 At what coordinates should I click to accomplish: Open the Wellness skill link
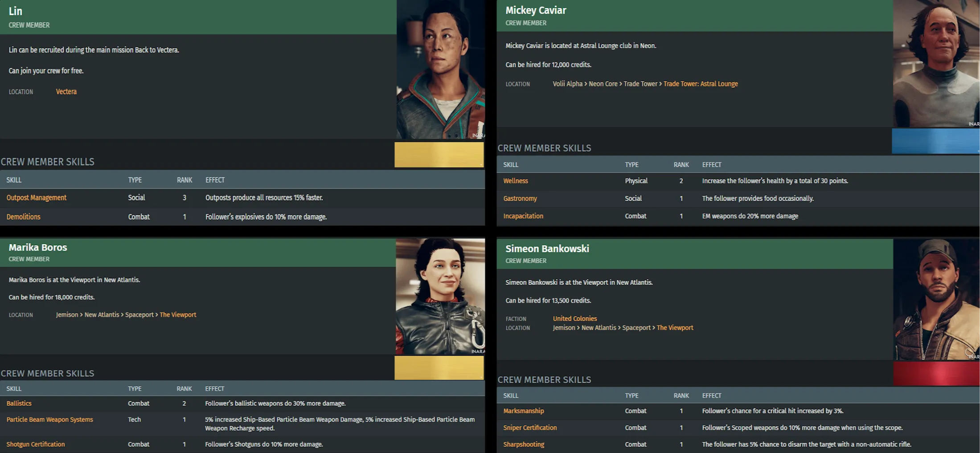click(x=515, y=181)
